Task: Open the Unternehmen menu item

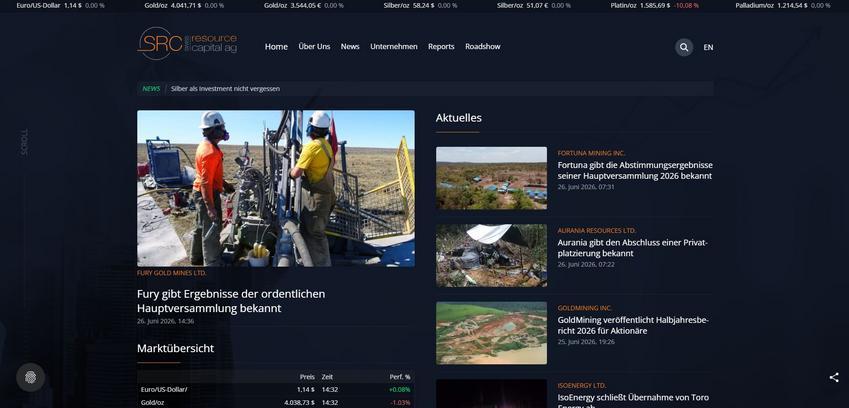Action: point(394,47)
